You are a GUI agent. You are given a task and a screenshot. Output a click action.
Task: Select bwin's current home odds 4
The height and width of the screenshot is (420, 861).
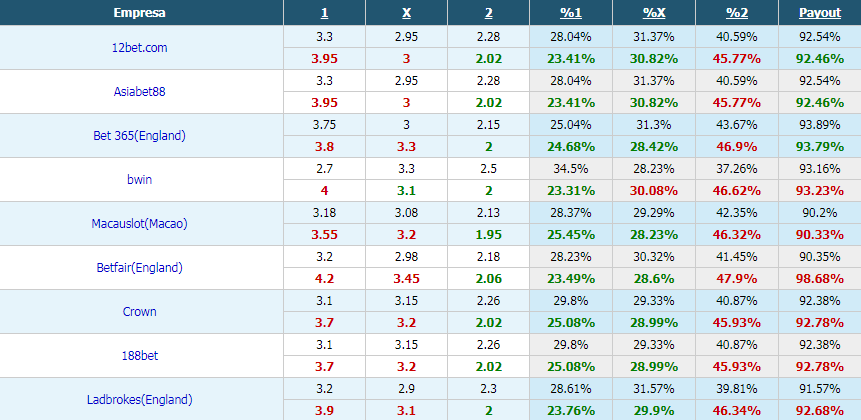[x=324, y=191]
